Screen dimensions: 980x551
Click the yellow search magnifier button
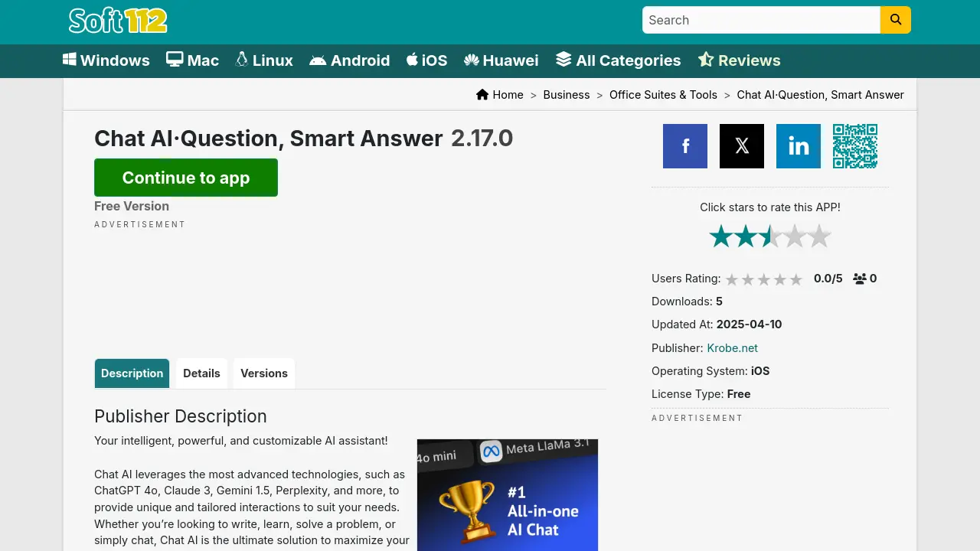click(896, 20)
